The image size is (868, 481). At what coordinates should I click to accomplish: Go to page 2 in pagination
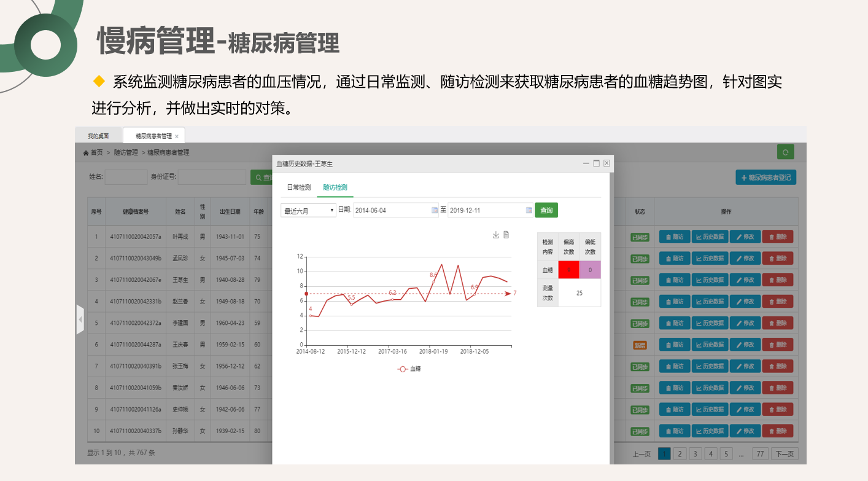point(680,454)
